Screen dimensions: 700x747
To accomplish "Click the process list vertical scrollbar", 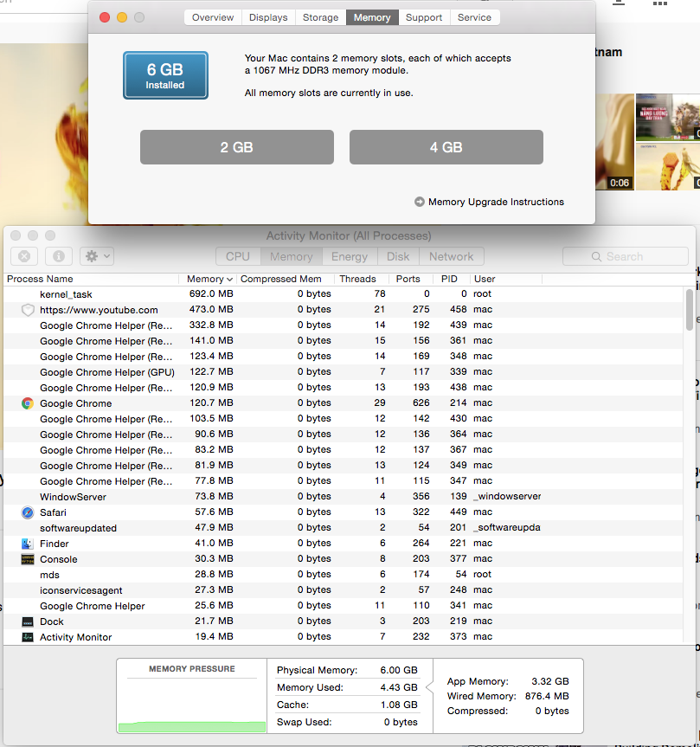I will [689, 310].
